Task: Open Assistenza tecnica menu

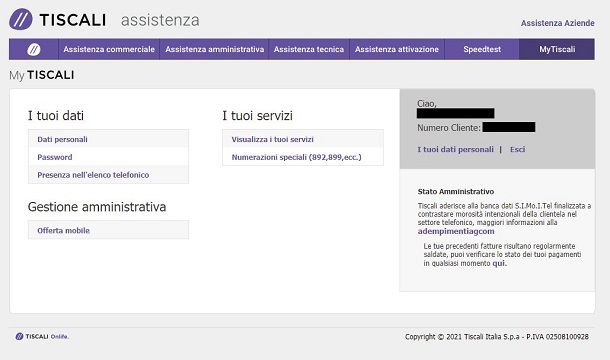Action: pyautogui.click(x=309, y=49)
